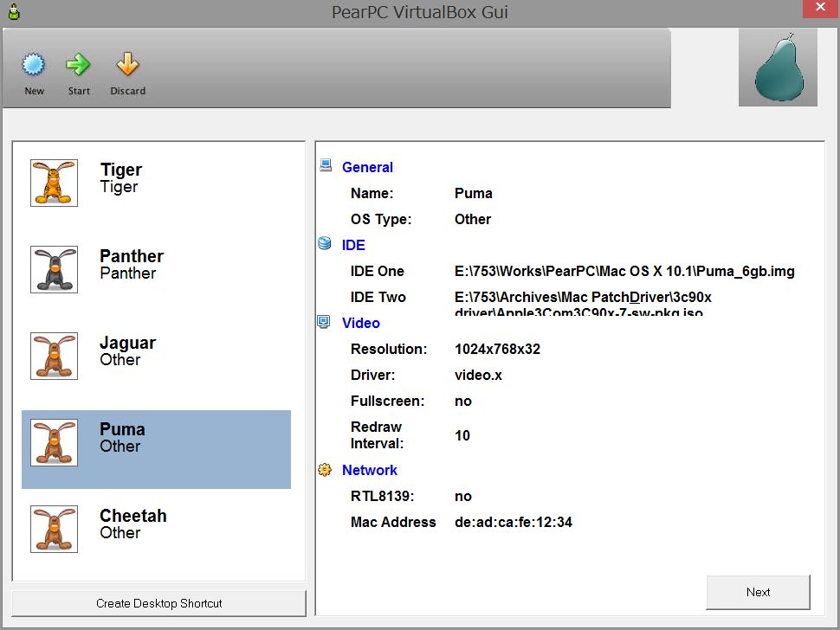Image resolution: width=840 pixels, height=630 pixels.
Task: Click the Network section gear icon
Action: point(325,469)
